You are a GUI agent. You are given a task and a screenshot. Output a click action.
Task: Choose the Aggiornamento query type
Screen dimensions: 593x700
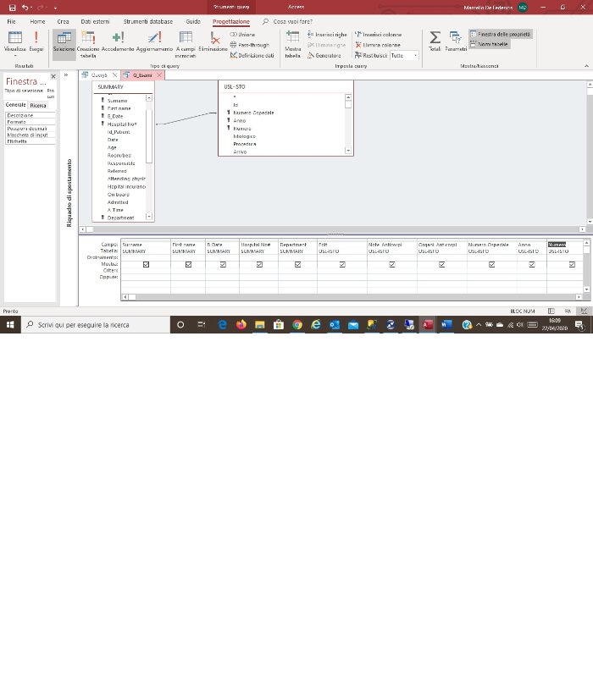(x=154, y=41)
